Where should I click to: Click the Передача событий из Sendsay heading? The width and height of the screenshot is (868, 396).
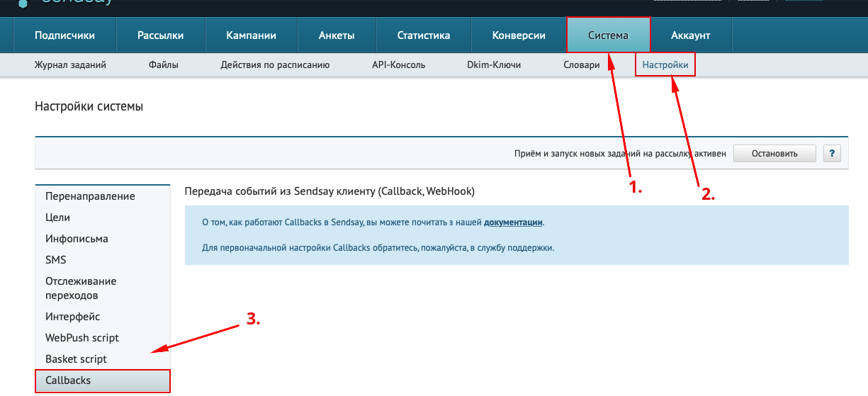coord(329,191)
